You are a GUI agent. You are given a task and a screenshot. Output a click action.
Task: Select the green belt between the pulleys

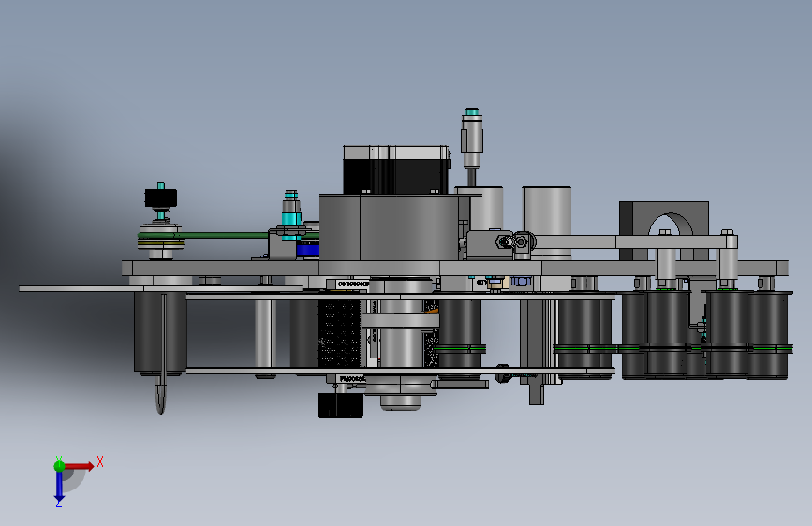pyautogui.click(x=226, y=236)
